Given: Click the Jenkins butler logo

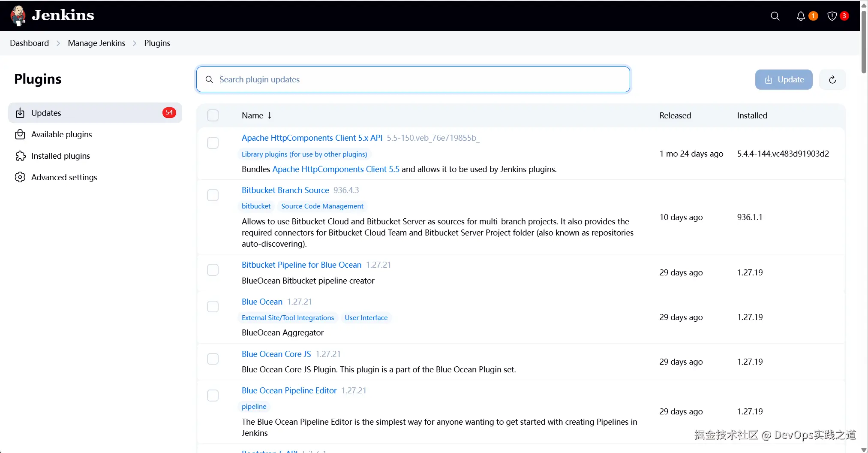Looking at the screenshot, I should pyautogui.click(x=18, y=16).
